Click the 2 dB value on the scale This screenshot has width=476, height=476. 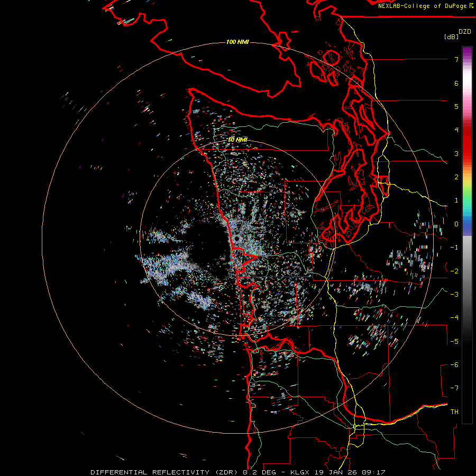coord(456,177)
